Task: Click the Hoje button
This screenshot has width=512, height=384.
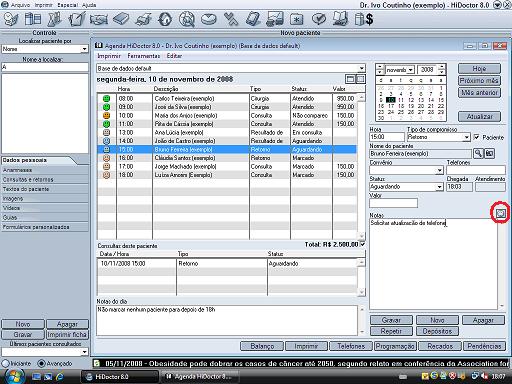Action: point(479,69)
